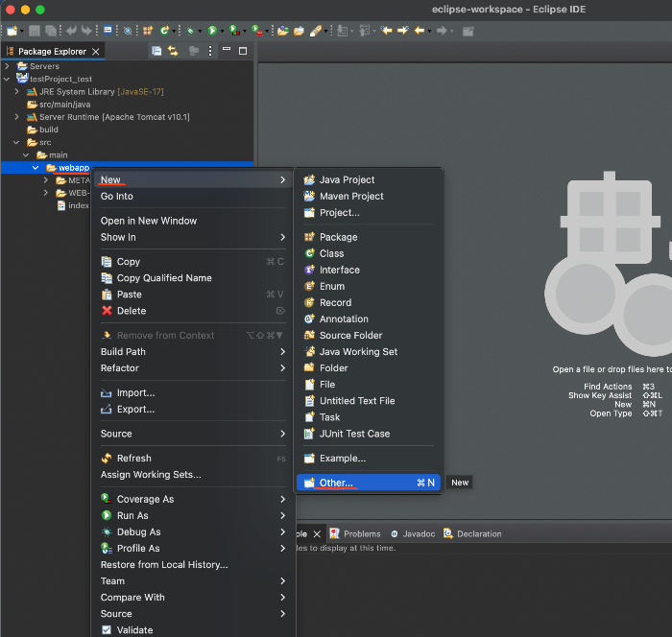Collapse the webapp folder node
This screenshot has height=637, width=672.
36,168
